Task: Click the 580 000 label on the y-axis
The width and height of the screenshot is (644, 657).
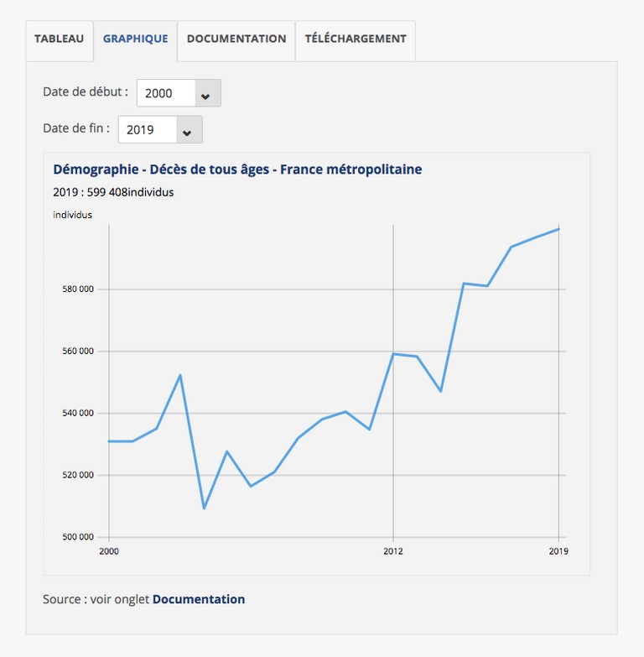Action: [x=78, y=289]
